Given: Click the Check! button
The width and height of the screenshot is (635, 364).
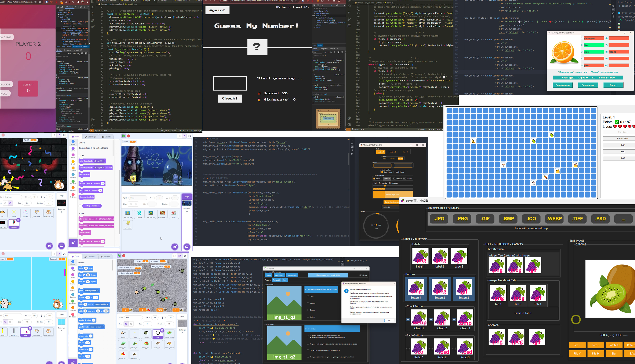Looking at the screenshot, I should pyautogui.click(x=230, y=99).
